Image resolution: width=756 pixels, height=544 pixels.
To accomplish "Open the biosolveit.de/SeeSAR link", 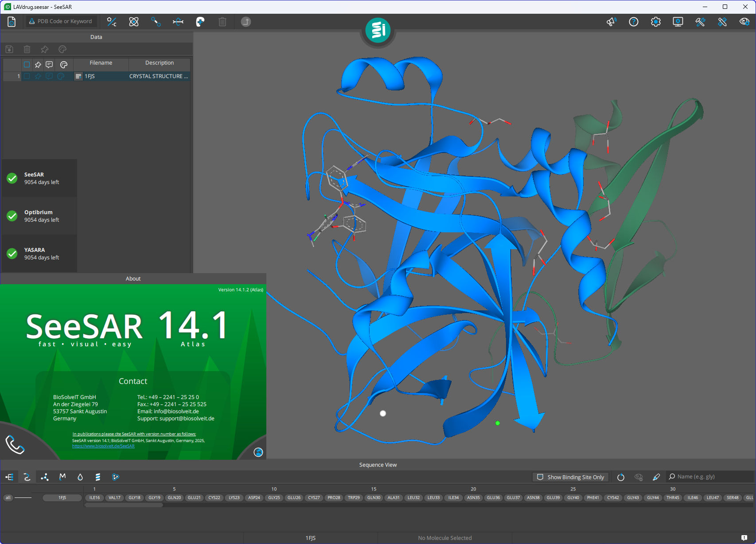I will click(103, 446).
